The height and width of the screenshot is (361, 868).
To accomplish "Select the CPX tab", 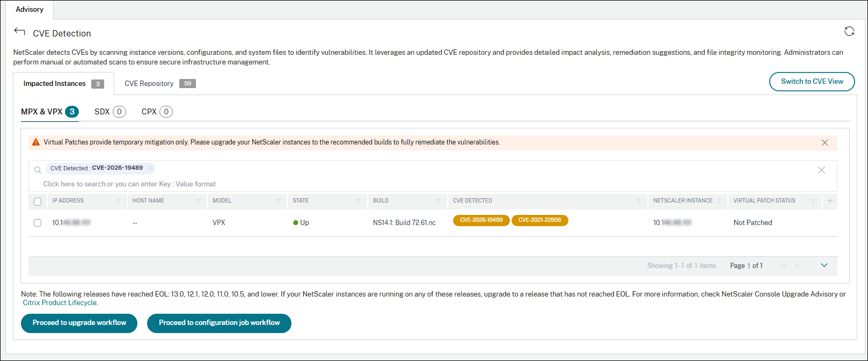I will point(157,112).
